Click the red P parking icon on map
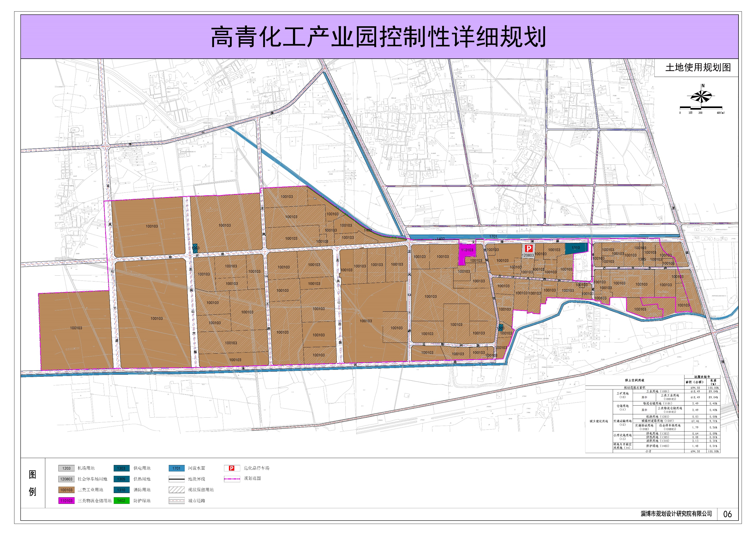Viewport: 756px width, 535px height. [528, 249]
